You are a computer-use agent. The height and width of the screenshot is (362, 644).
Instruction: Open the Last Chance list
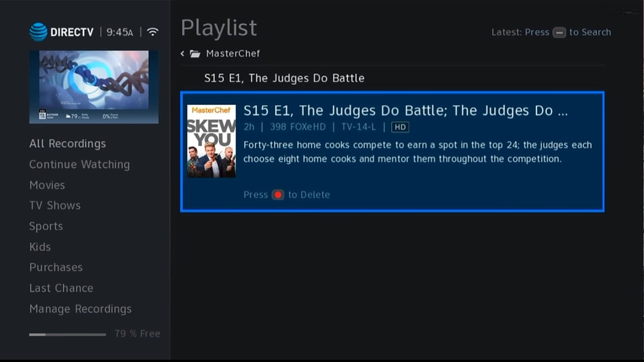(x=61, y=288)
